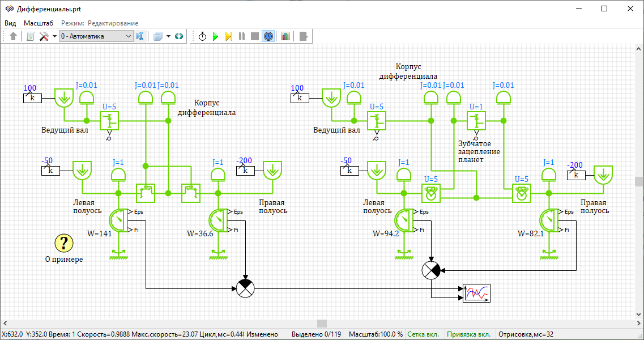Click the bar chart graphs icon
Screen dimensions: 644x340
[x=285, y=36]
